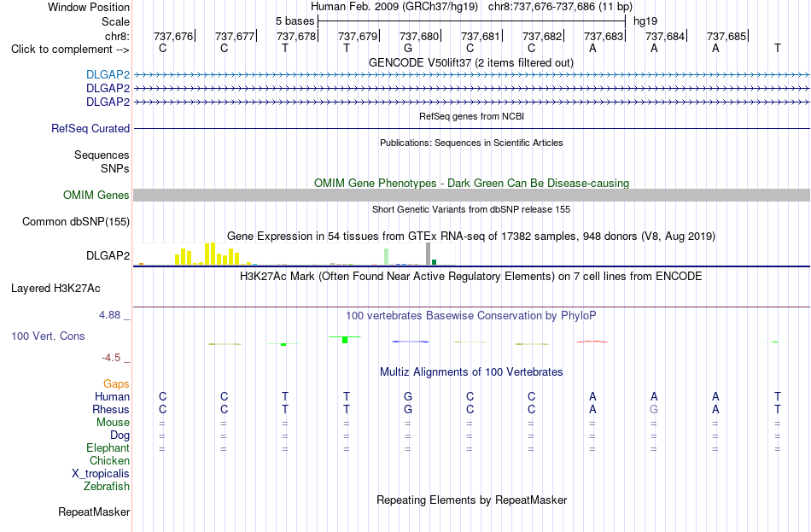Viewport: 811px width, 532px height.
Task: Open 'RefSeq genes from NCBI' track title
Action: click(471, 116)
